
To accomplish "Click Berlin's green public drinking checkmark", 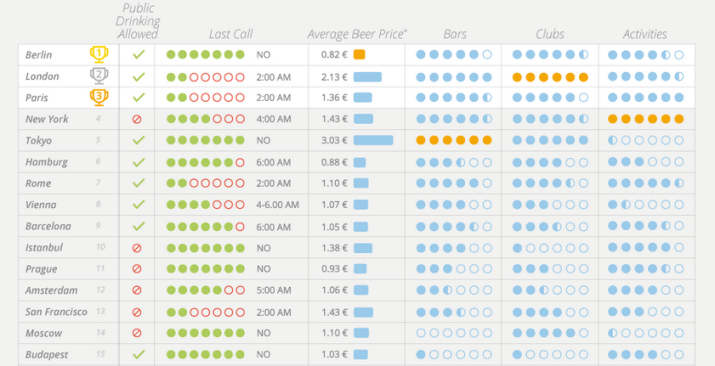I will pos(139,55).
